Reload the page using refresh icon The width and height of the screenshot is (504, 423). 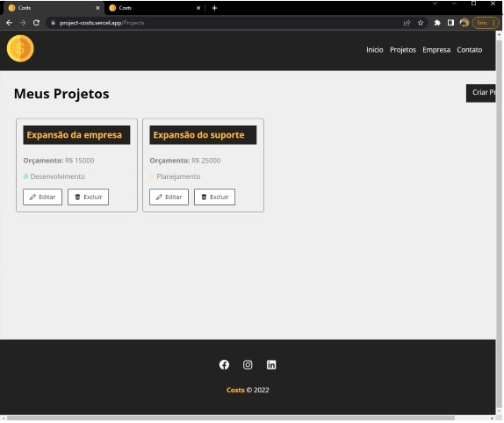(x=36, y=23)
